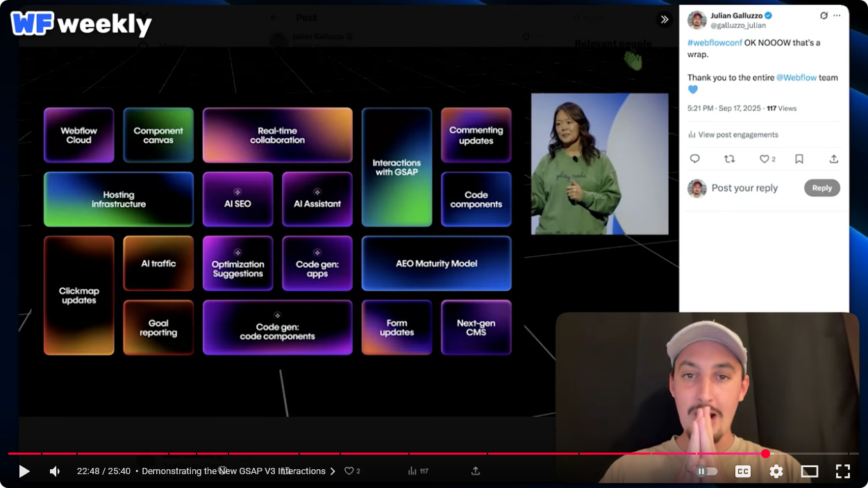Viewport: 868px width, 488px height.
Task: Click the Optimization Suggestions card
Action: [x=237, y=263]
